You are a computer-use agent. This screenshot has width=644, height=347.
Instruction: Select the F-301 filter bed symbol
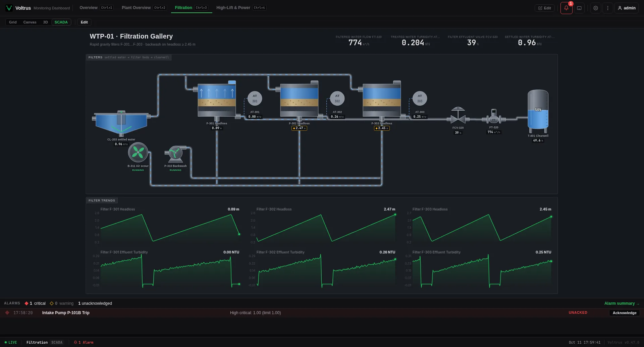click(217, 100)
